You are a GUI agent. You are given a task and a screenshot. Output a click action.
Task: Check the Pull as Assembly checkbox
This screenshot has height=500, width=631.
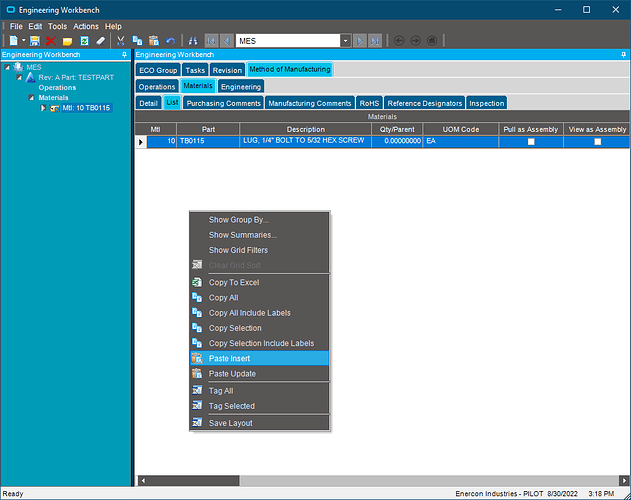point(531,142)
